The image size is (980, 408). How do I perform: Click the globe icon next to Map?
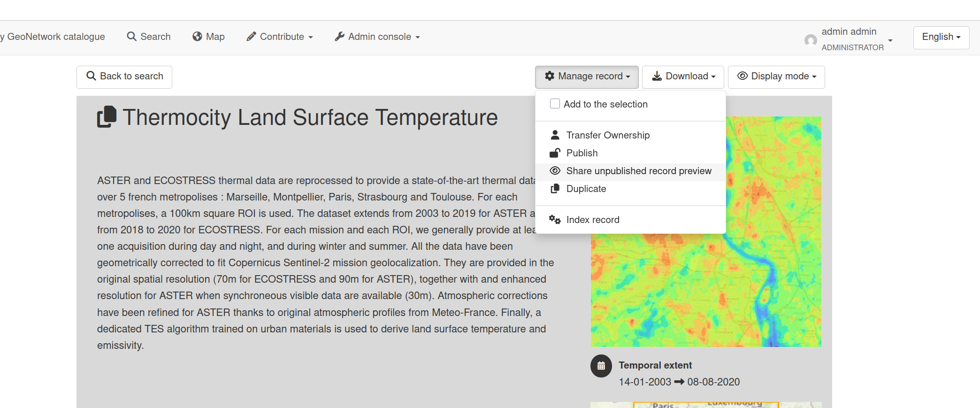coord(197,37)
